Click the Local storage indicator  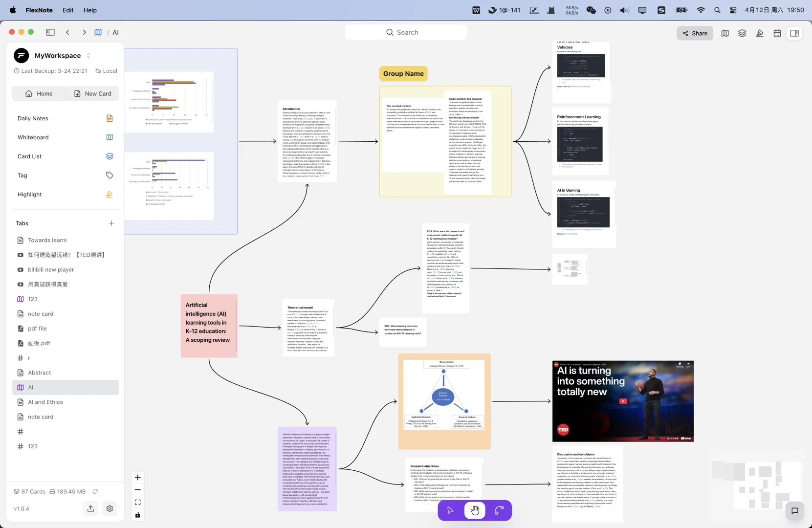pyautogui.click(x=106, y=71)
